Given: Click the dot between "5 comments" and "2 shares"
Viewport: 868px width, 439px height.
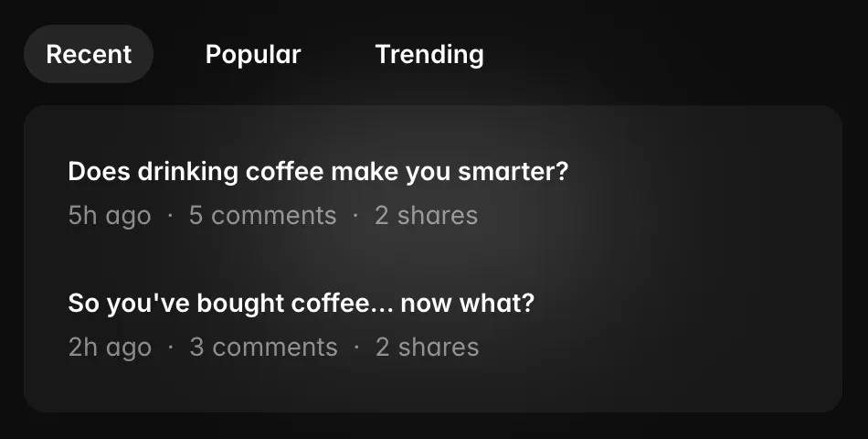Looking at the screenshot, I should coord(355,216).
